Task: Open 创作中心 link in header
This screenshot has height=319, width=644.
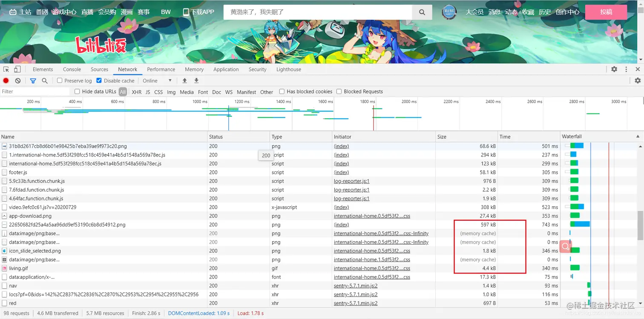Action: 567,12
